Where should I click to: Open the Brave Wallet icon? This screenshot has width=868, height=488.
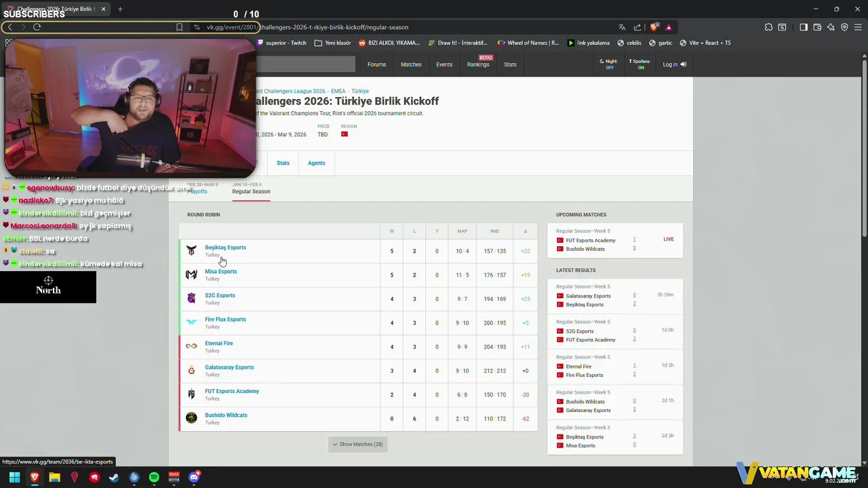(x=817, y=27)
